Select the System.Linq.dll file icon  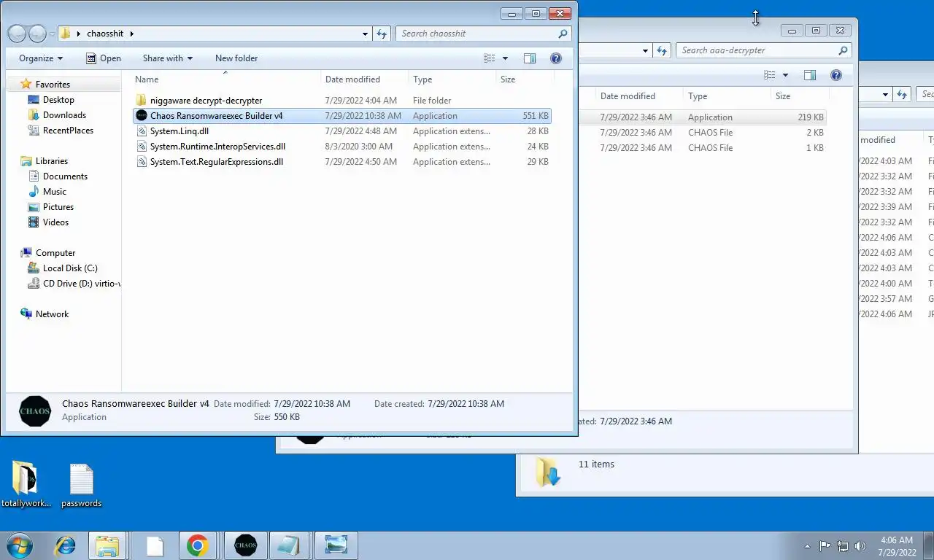coord(142,131)
